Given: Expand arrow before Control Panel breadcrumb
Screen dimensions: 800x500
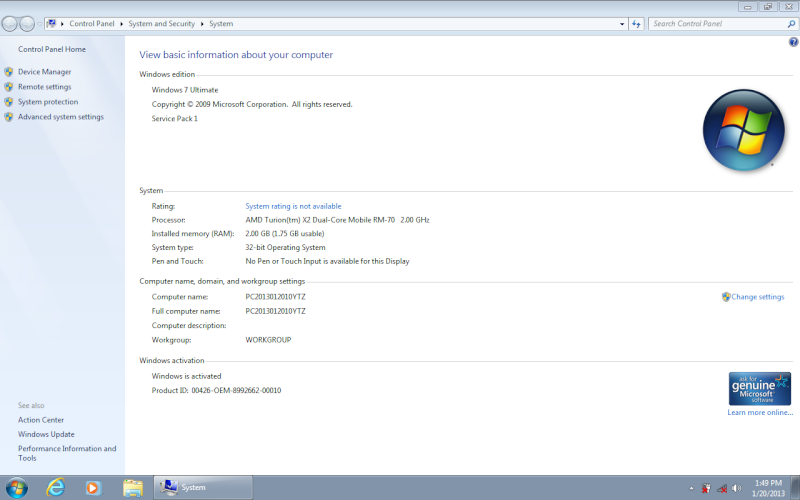Looking at the screenshot, I should 62,24.
